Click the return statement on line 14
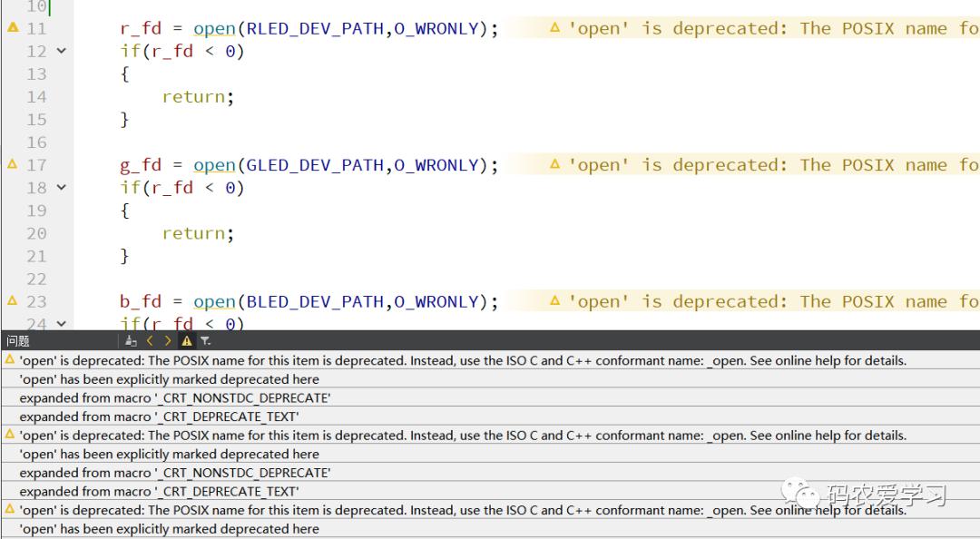Screen dimensions: 980x539 198,97
